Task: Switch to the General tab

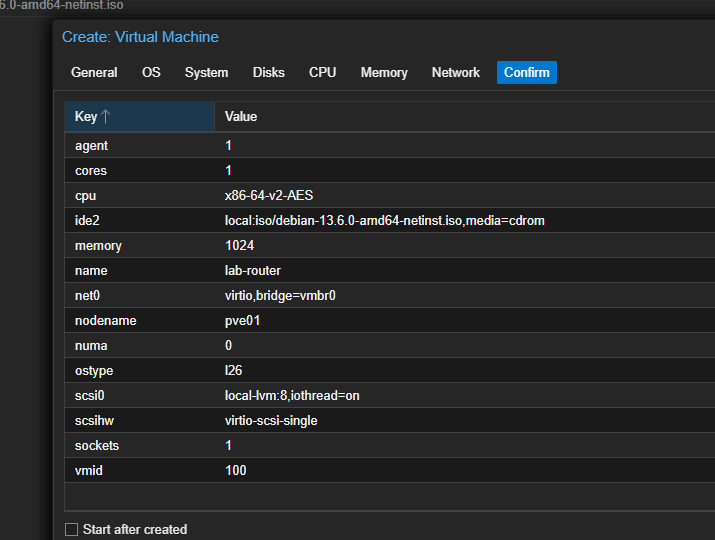Action: coord(94,73)
